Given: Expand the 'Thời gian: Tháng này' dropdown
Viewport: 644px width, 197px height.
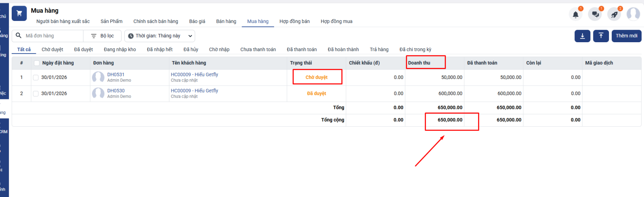Looking at the screenshot, I should [159, 36].
